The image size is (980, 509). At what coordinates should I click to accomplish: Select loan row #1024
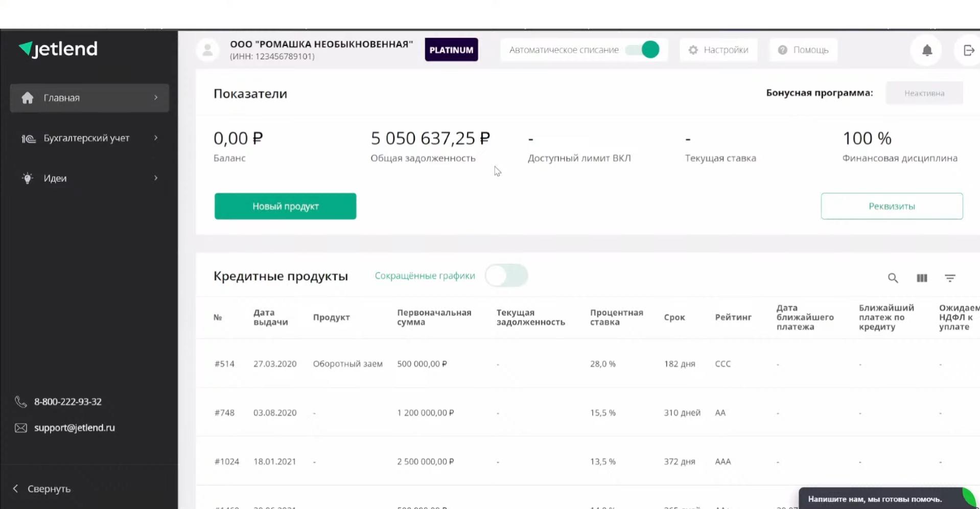click(588, 461)
